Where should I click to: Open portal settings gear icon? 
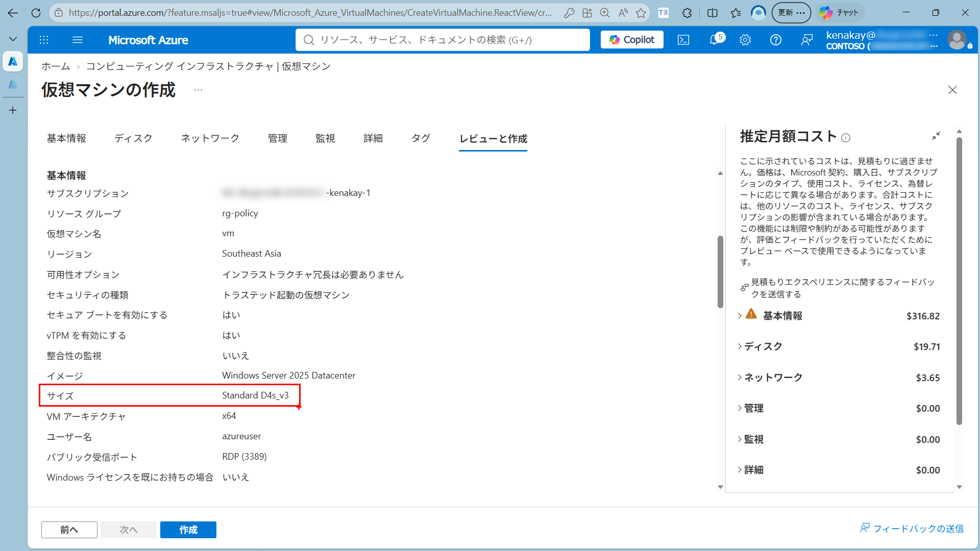coord(745,40)
